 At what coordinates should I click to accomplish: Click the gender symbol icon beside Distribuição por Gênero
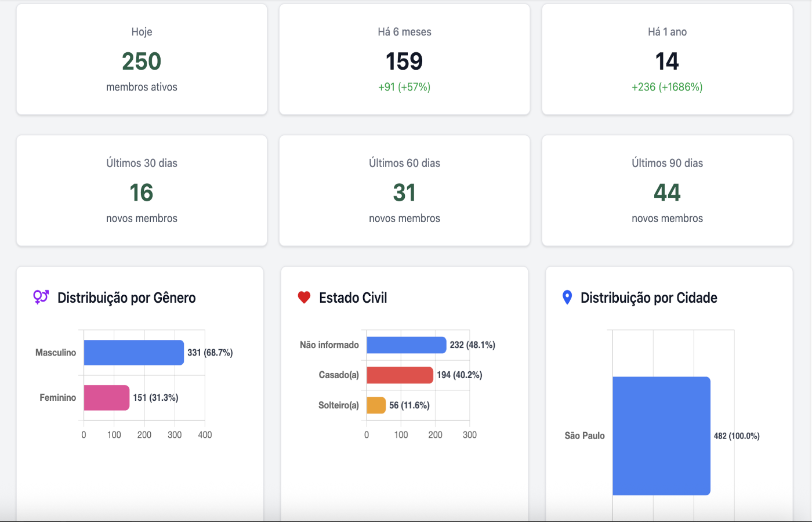pos(39,296)
